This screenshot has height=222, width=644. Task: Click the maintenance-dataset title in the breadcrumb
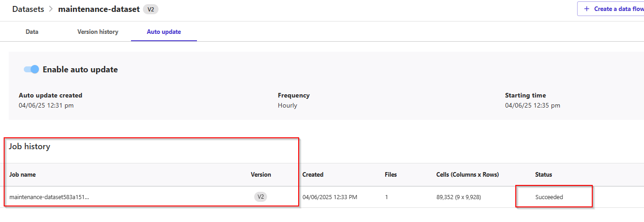click(99, 9)
